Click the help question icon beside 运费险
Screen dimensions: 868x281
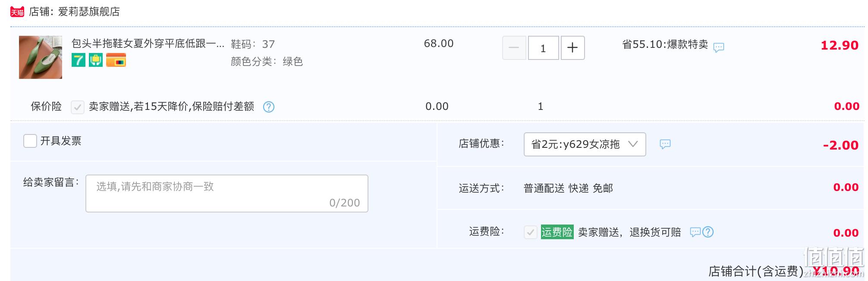point(708,232)
